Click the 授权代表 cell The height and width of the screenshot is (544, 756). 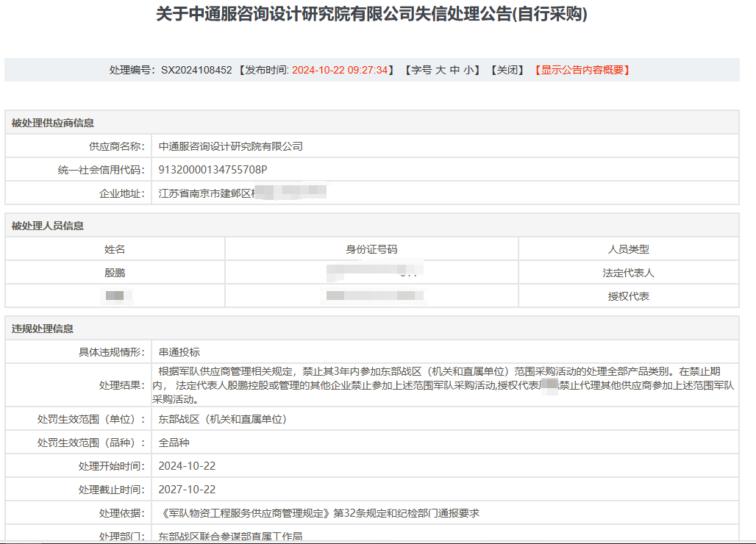(x=628, y=296)
